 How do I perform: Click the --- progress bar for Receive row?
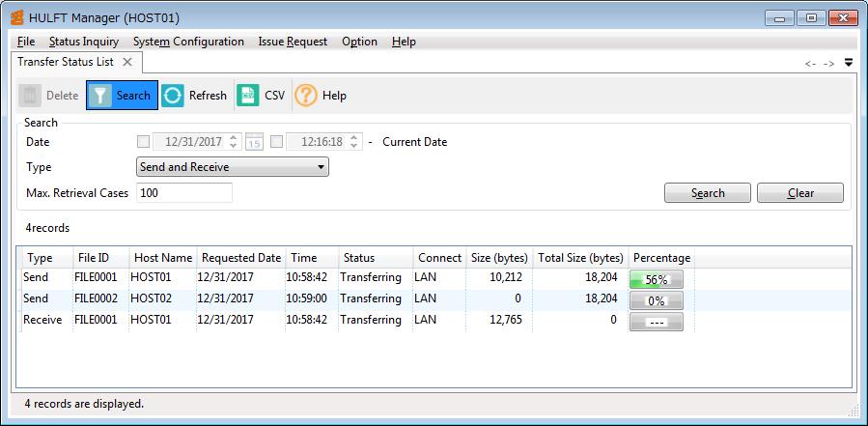656,322
